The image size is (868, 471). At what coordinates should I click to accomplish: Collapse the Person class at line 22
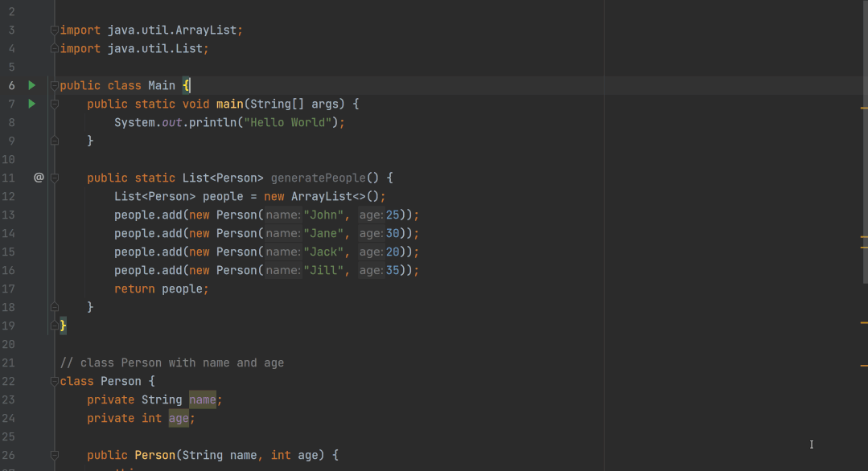pos(54,382)
